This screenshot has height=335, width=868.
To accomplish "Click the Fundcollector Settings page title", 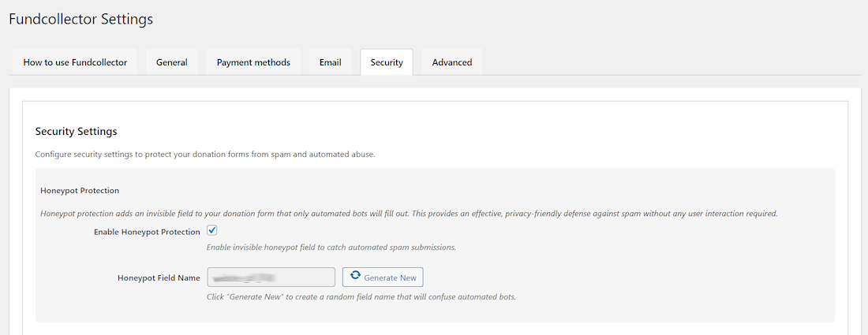I will 80,20.
